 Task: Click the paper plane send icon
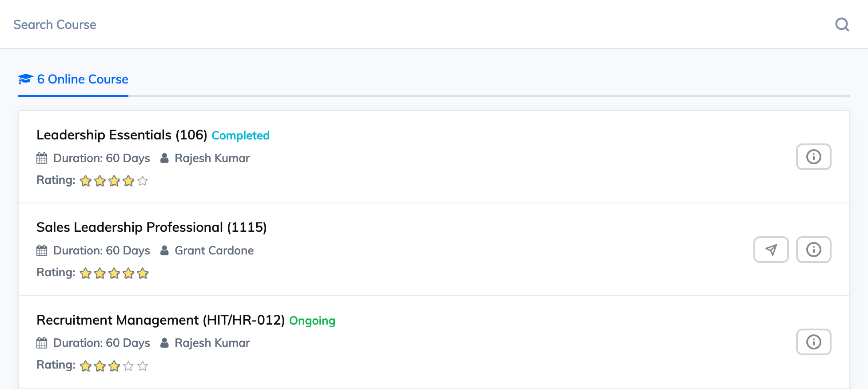[x=771, y=250]
